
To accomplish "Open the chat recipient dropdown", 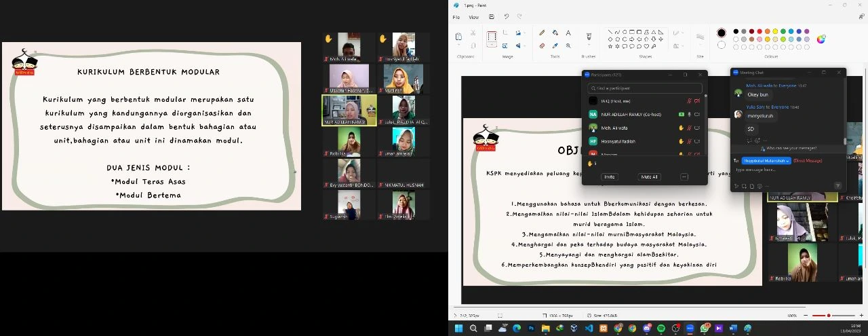I will coord(767,161).
